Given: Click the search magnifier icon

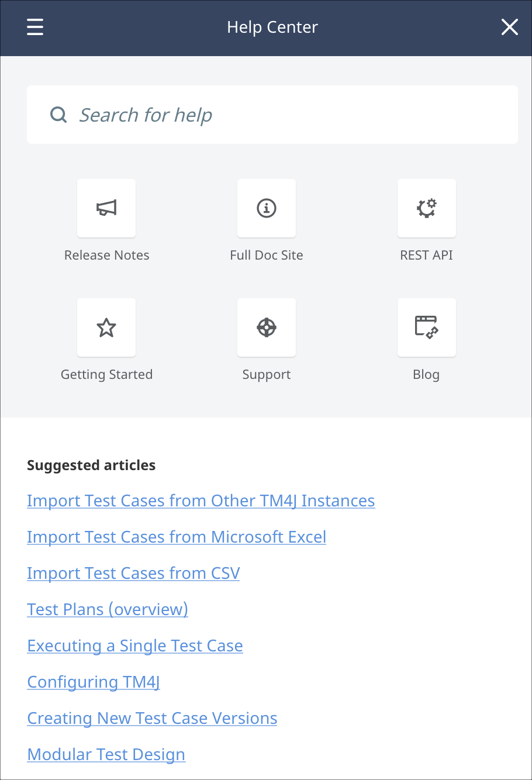Looking at the screenshot, I should 58,115.
